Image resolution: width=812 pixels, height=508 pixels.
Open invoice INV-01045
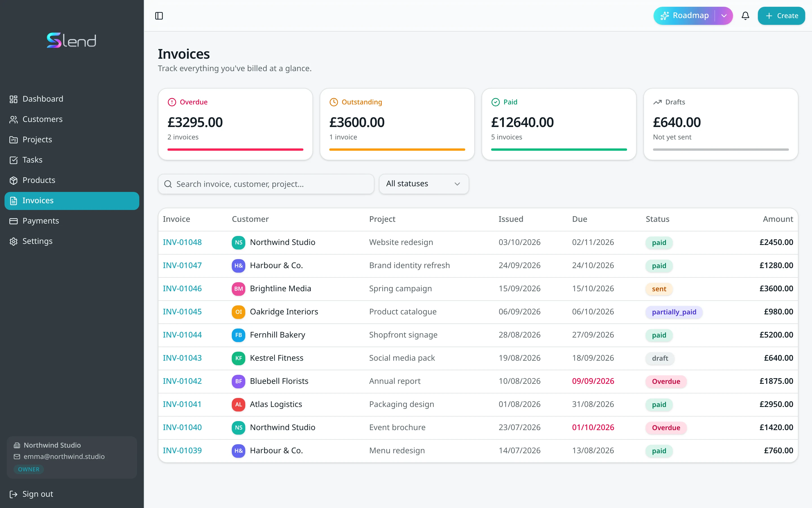click(182, 312)
